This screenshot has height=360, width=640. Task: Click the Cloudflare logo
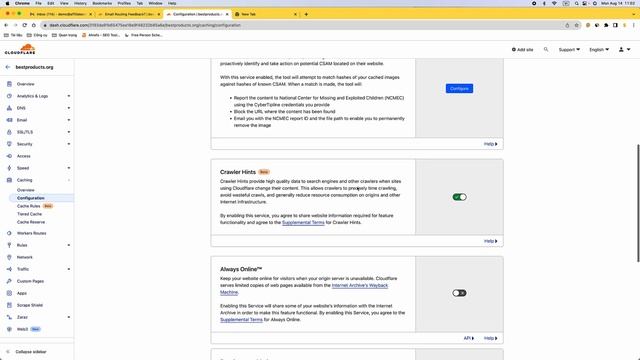point(20,49)
